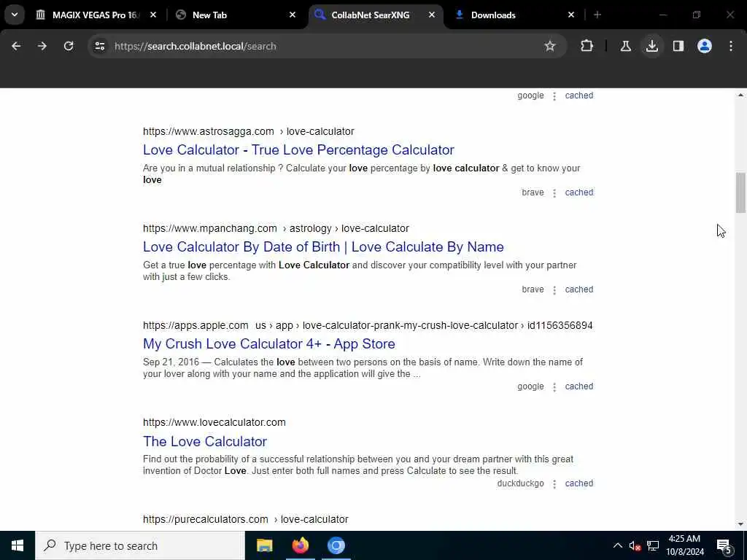Screen dimensions: 747x560
Task: Close the MAGIX VEGAS Pro tab
Action: [x=153, y=15]
